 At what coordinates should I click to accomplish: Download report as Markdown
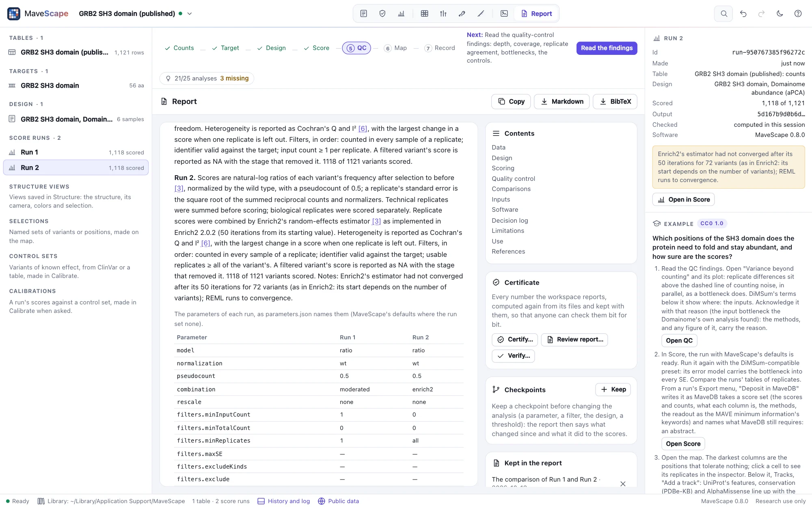(x=562, y=101)
